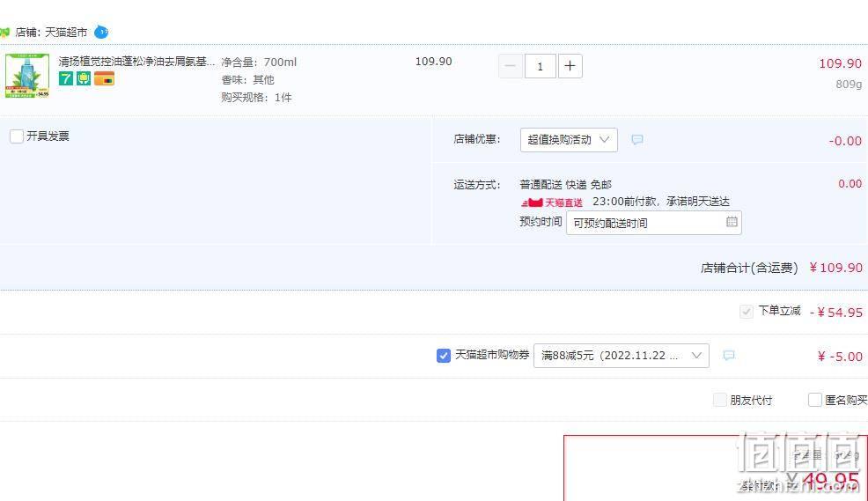The width and height of the screenshot is (868, 501).
Task: Uncheck the 天猫超市购物券 coupon checkbox
Action: (x=444, y=356)
